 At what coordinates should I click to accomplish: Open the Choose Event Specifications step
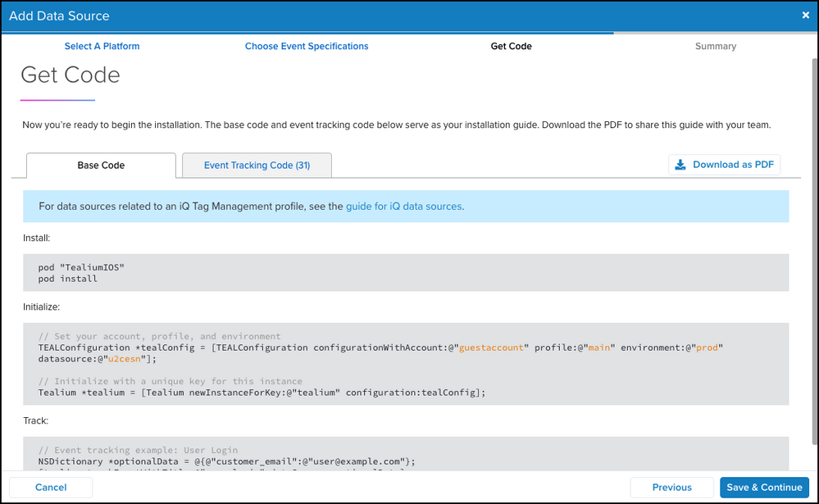[307, 47]
